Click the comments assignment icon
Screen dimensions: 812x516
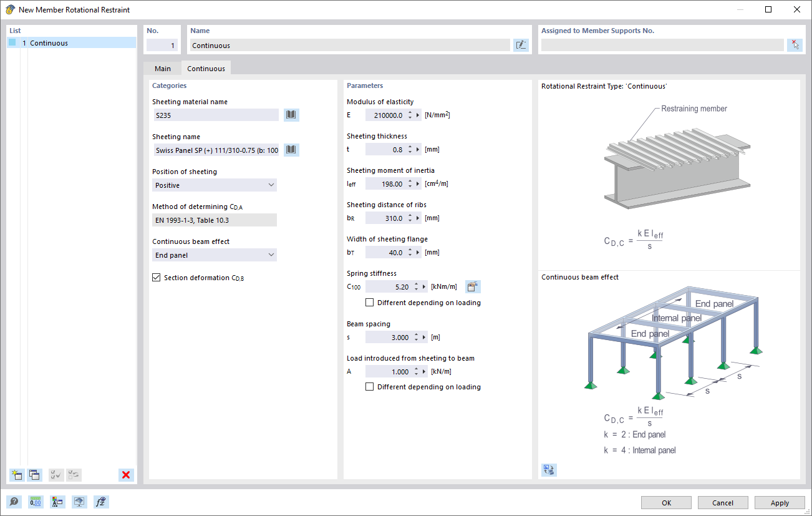pyautogui.click(x=79, y=502)
